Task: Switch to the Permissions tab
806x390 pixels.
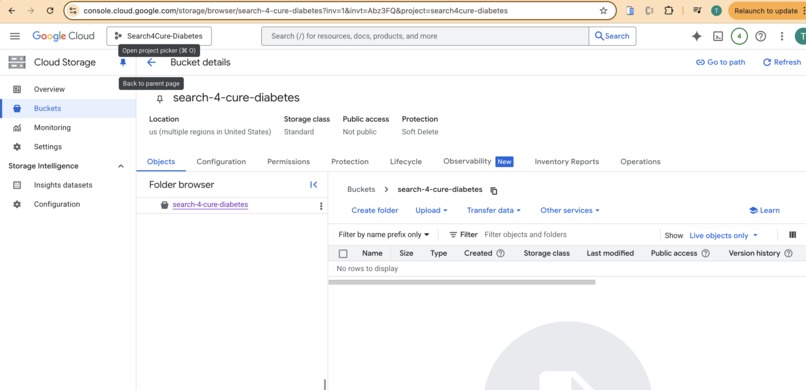Action: [288, 161]
